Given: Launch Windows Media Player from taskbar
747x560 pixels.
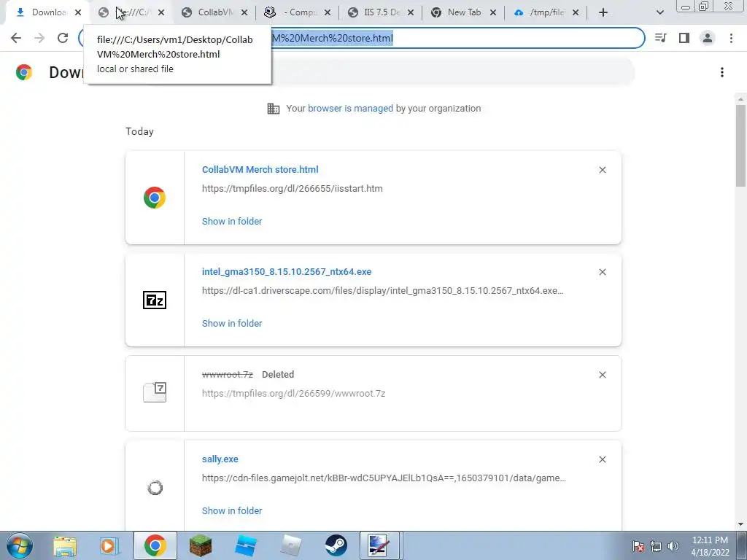Looking at the screenshot, I should point(109,545).
